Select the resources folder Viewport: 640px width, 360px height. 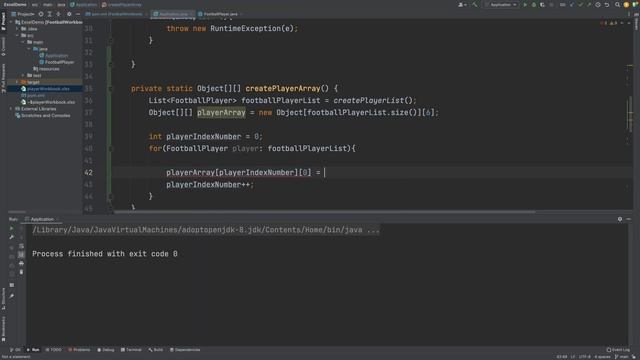(46, 69)
